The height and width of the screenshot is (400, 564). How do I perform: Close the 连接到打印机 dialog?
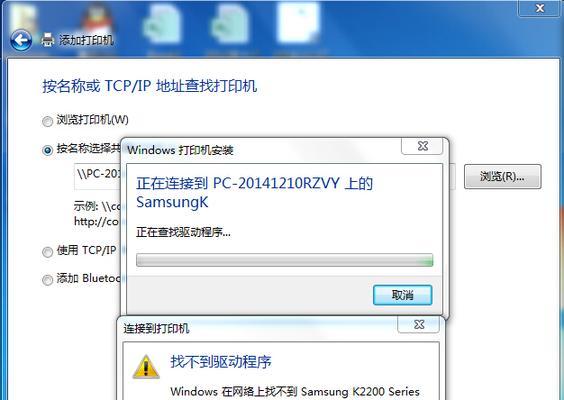419,324
